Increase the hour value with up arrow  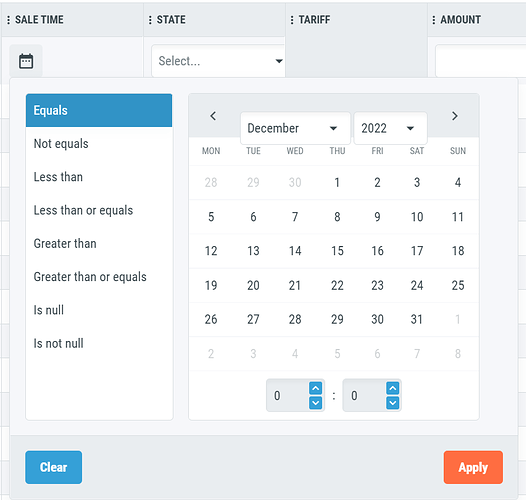pyautogui.click(x=315, y=389)
